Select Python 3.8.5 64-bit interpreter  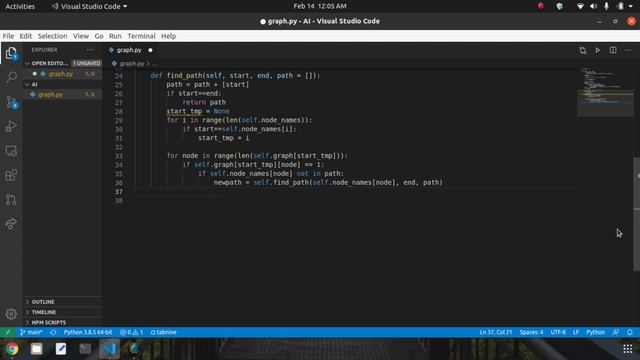(x=87, y=332)
